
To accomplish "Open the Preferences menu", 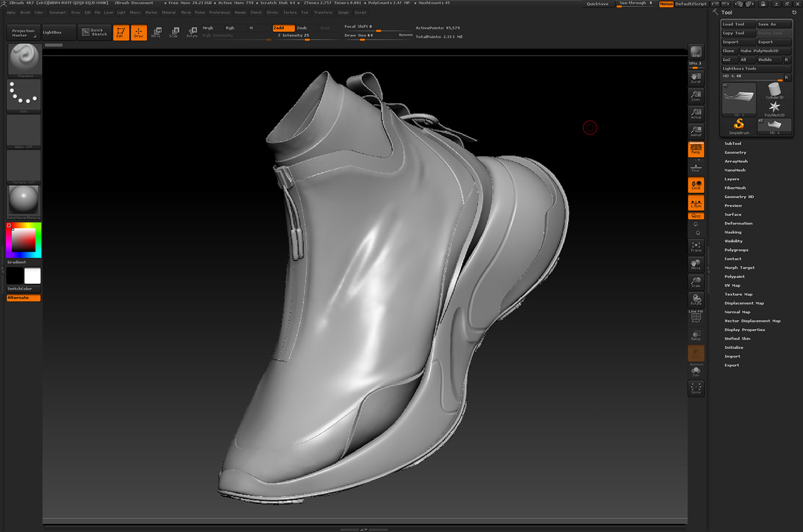I will (x=220, y=11).
